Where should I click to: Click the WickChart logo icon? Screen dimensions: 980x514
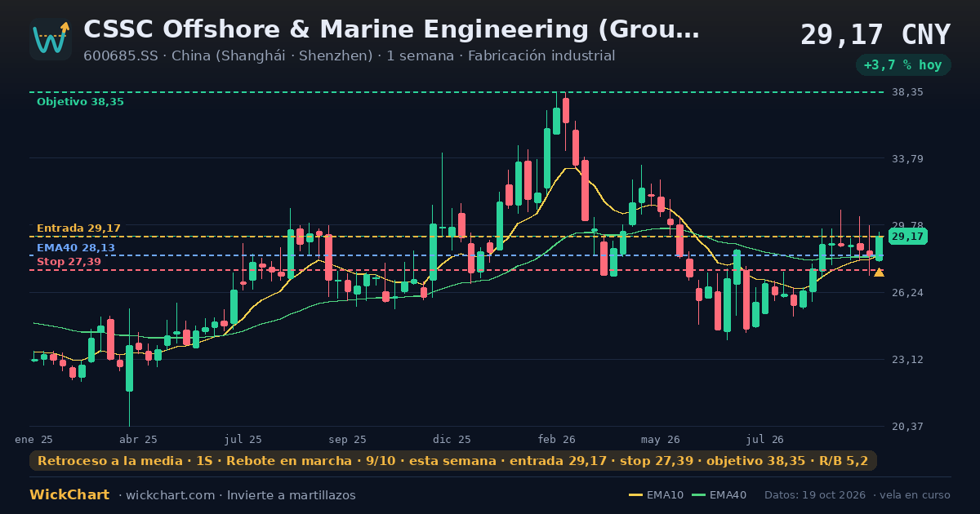[x=51, y=39]
